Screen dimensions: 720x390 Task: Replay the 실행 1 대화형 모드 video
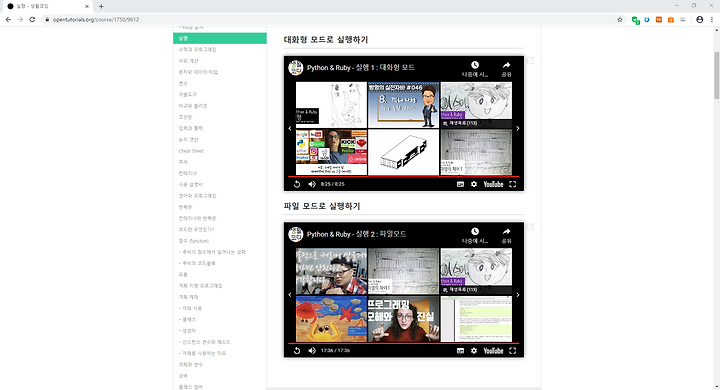(297, 184)
